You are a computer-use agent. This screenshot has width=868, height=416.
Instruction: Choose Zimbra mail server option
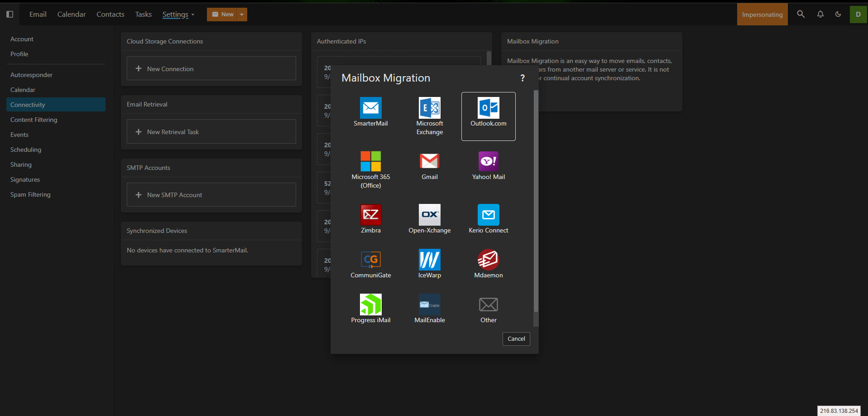370,219
